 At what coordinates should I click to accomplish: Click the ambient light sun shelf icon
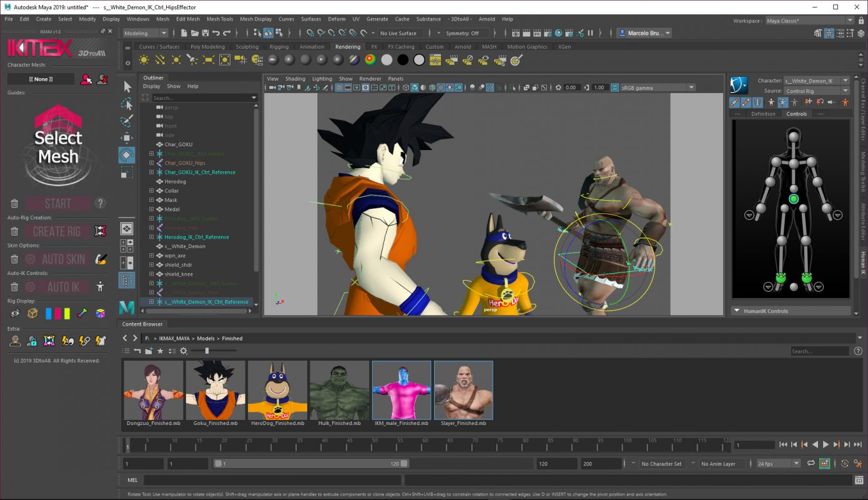point(144,60)
